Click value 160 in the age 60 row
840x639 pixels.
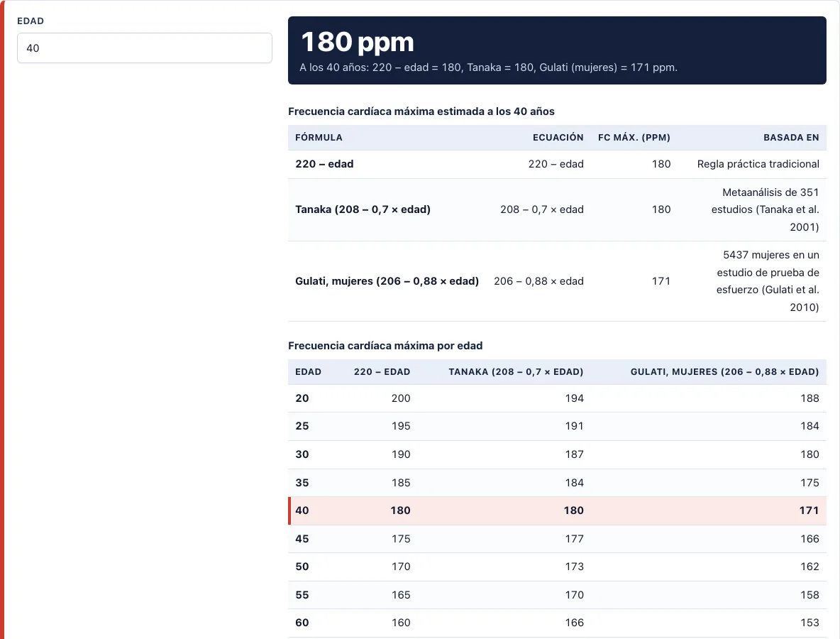click(401, 623)
